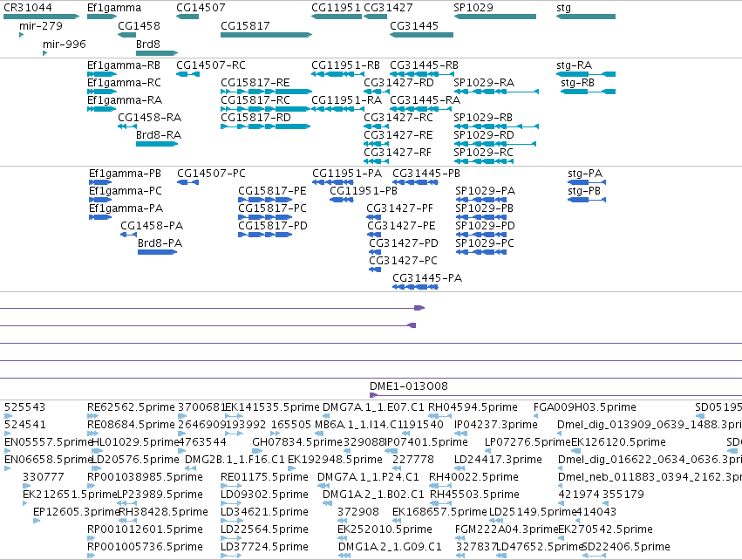The height and width of the screenshot is (560, 742).
Task: Select EST LD24417.3prime
Action: coord(498,460)
